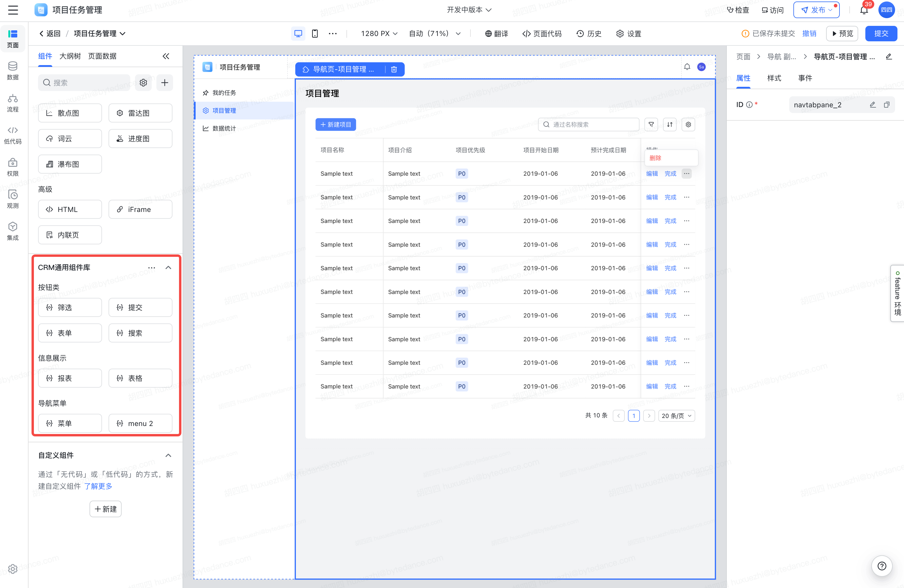904x588 pixels.
Task: Switch to the 页面数据 tab
Action: [102, 56]
